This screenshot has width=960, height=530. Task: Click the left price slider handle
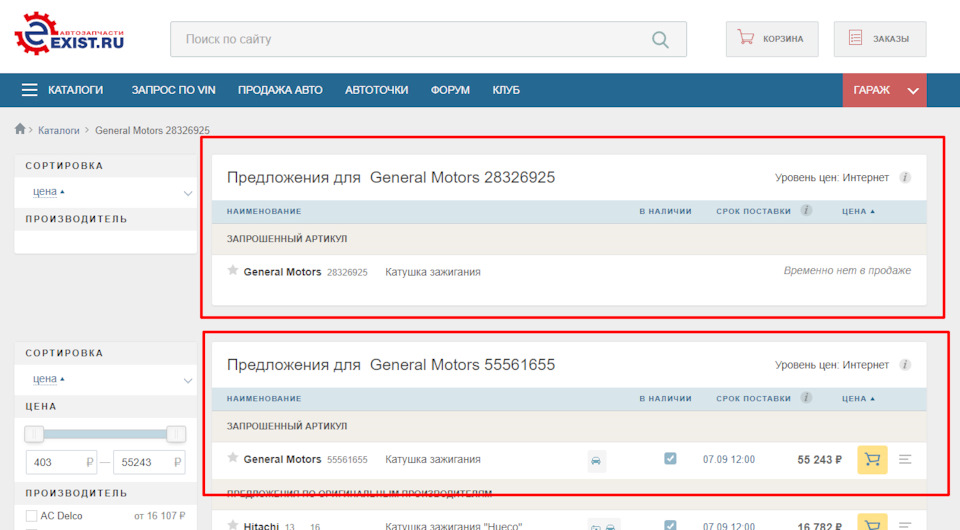point(34,435)
